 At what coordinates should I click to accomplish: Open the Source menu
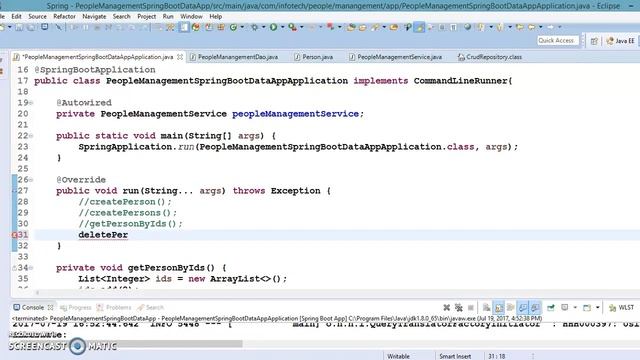click(37, 16)
